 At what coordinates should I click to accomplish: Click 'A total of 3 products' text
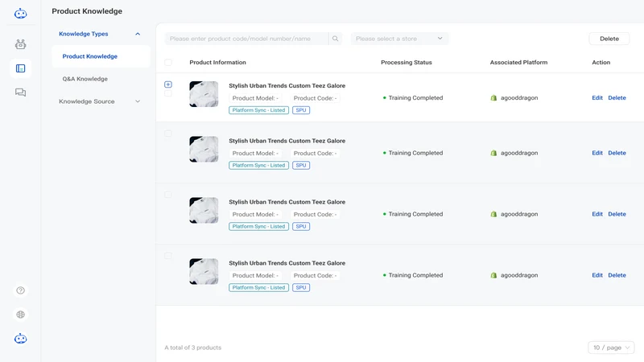tap(192, 348)
